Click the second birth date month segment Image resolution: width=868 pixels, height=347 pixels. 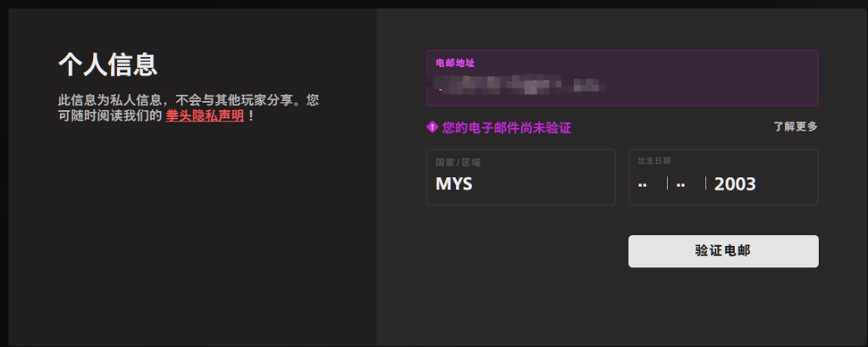point(681,184)
